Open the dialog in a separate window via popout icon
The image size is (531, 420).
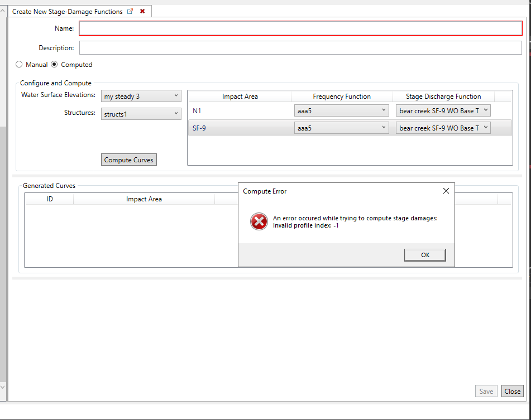[130, 11]
